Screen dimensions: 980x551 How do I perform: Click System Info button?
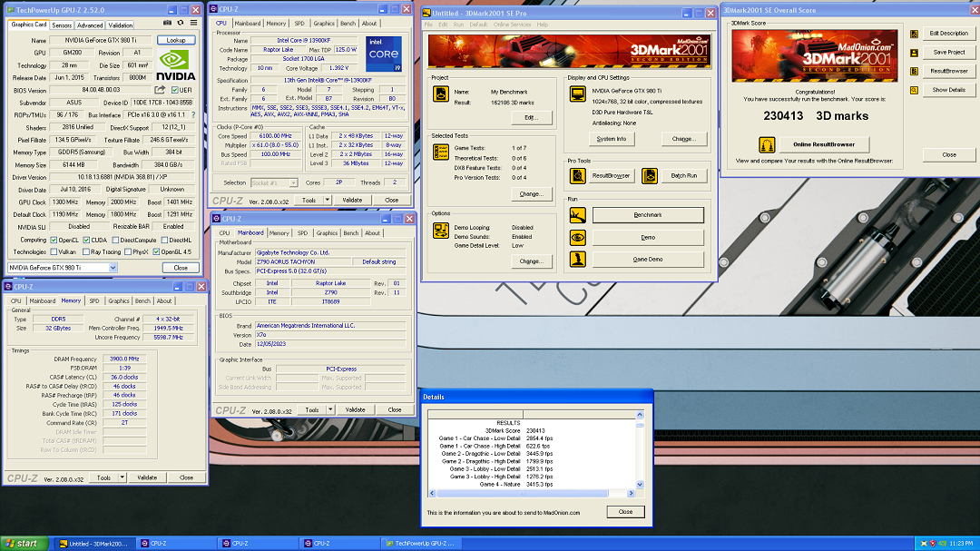pos(612,139)
